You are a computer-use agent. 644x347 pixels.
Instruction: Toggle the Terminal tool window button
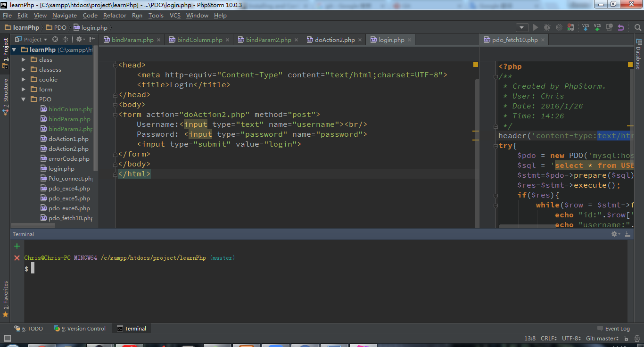(132, 329)
